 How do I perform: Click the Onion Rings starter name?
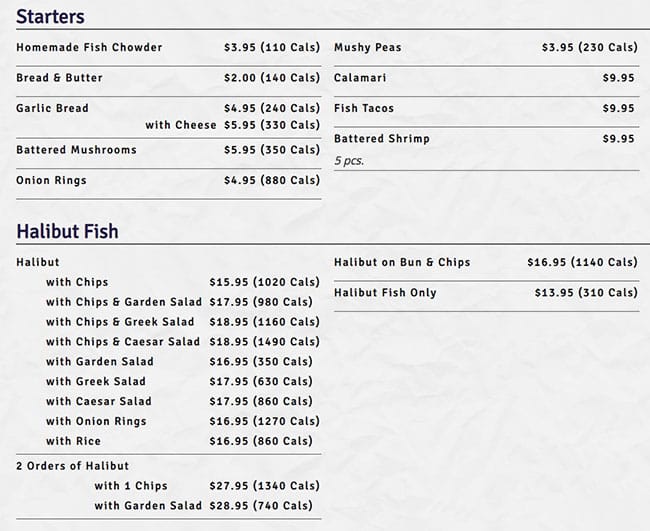coord(51,181)
